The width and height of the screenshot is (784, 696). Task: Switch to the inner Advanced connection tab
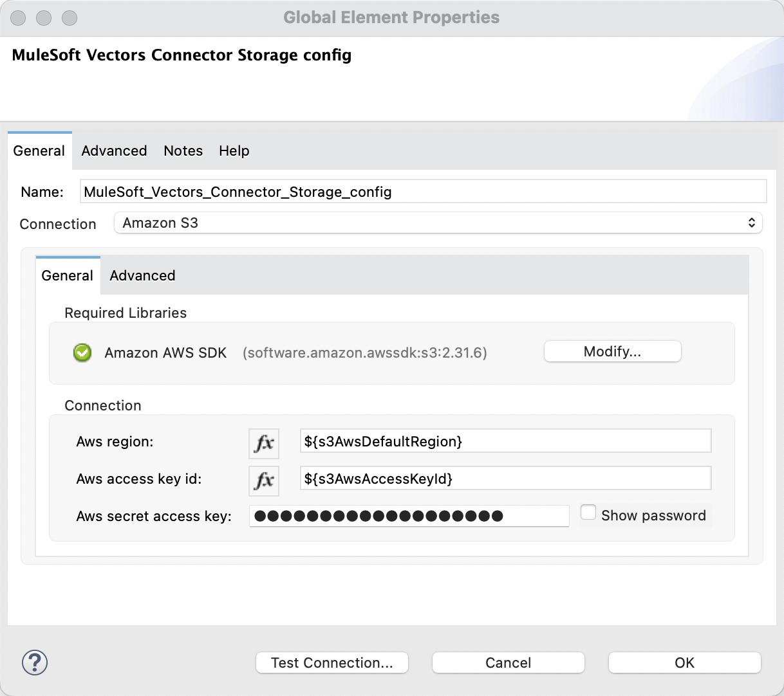click(142, 275)
